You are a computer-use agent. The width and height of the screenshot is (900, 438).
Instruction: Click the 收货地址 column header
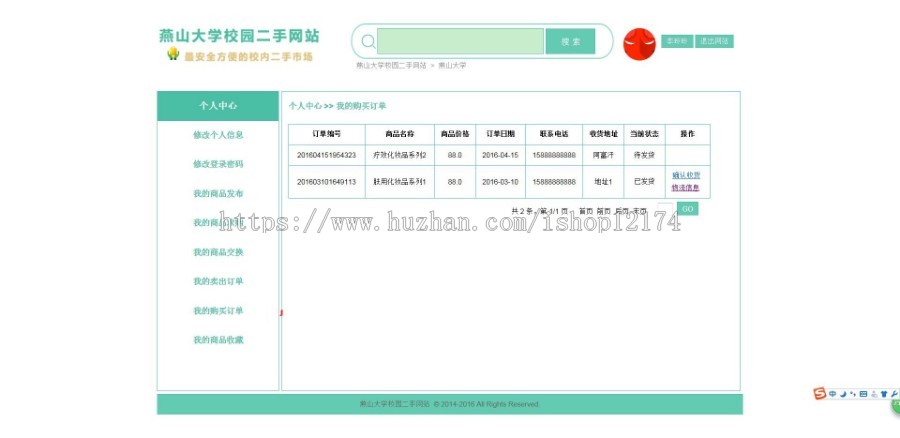tap(603, 134)
